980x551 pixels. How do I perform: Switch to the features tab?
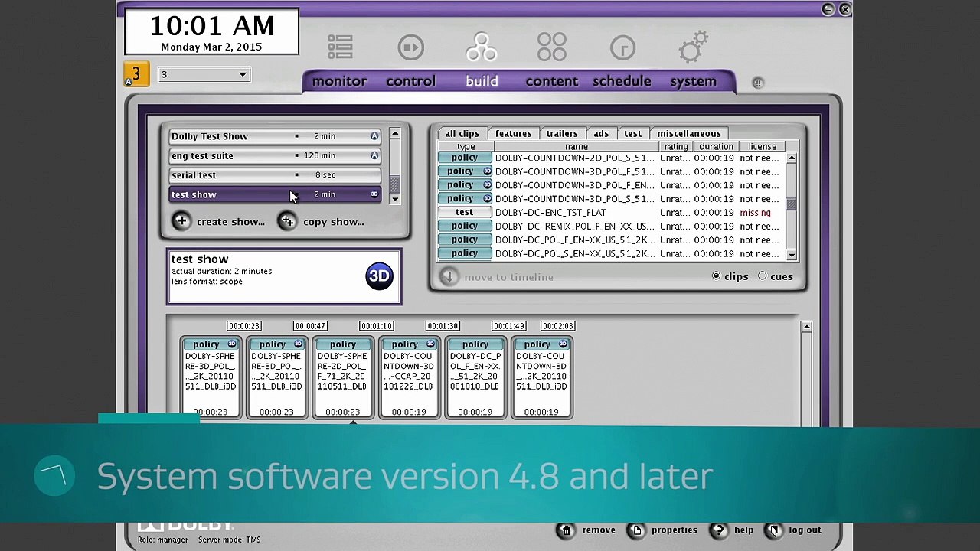click(x=513, y=133)
